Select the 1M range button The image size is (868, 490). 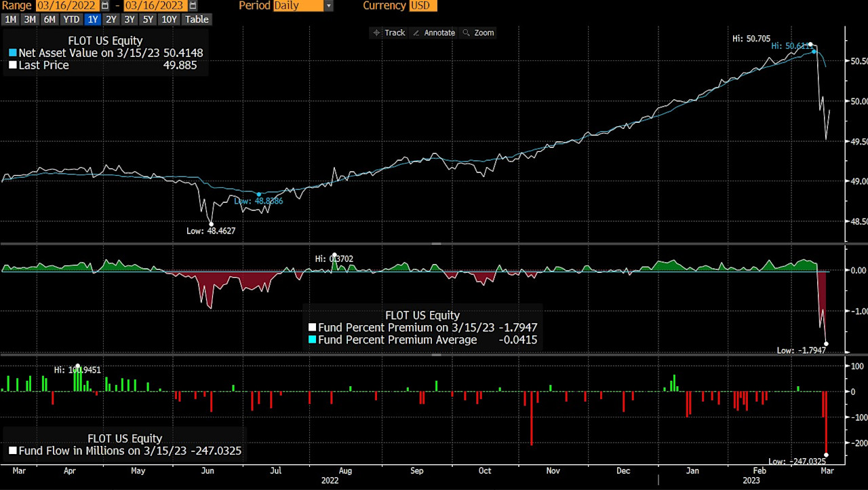[10, 20]
